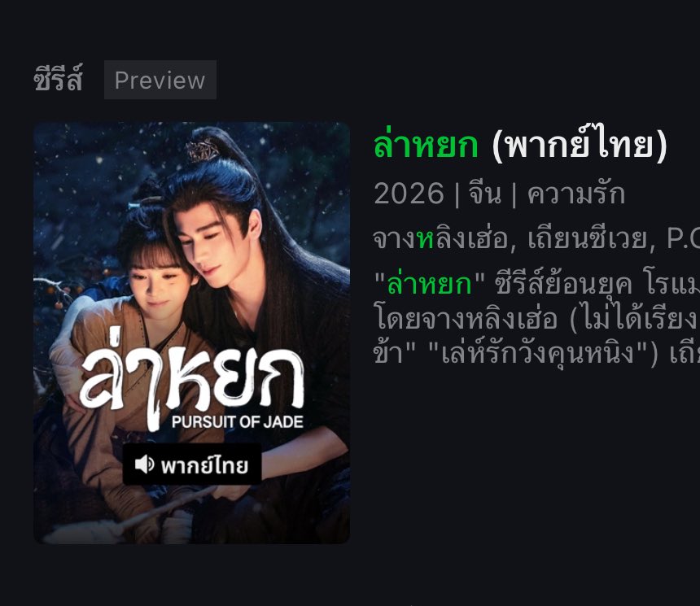The height and width of the screenshot is (606, 700).
Task: Click the large Thai ล่าหยก logo on the poster
Action: (192, 377)
